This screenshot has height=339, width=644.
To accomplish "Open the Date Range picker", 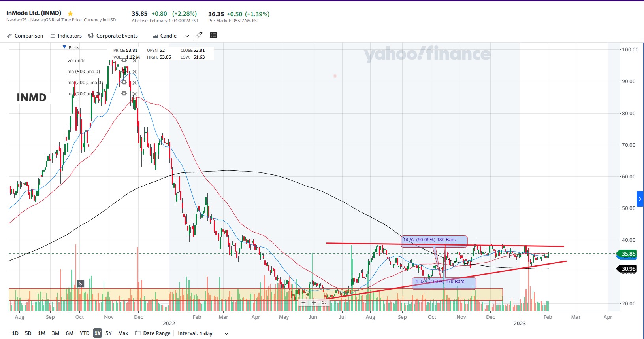I will (x=153, y=333).
